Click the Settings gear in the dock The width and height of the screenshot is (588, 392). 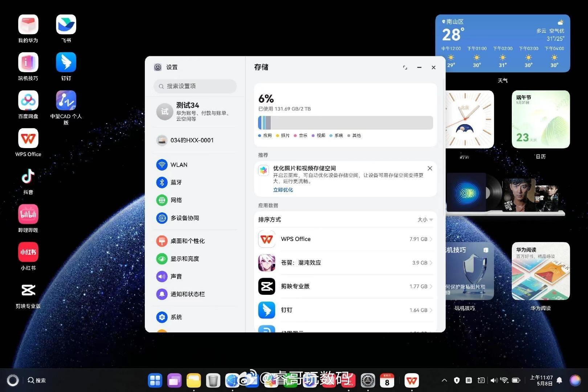click(368, 380)
